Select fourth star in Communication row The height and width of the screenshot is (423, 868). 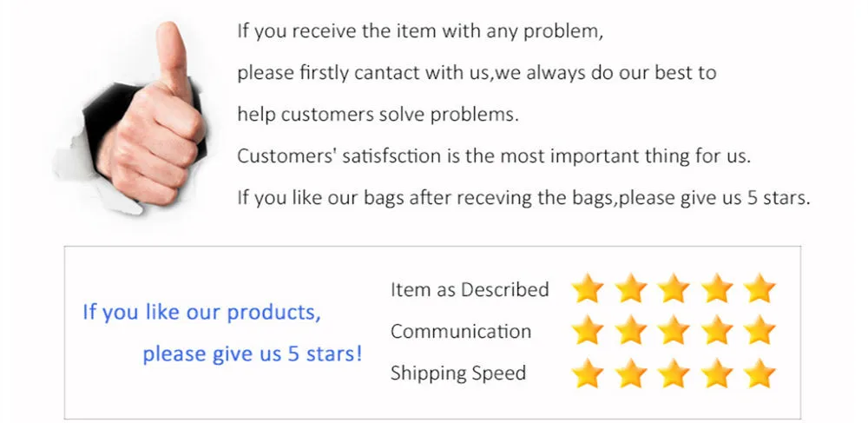click(717, 331)
